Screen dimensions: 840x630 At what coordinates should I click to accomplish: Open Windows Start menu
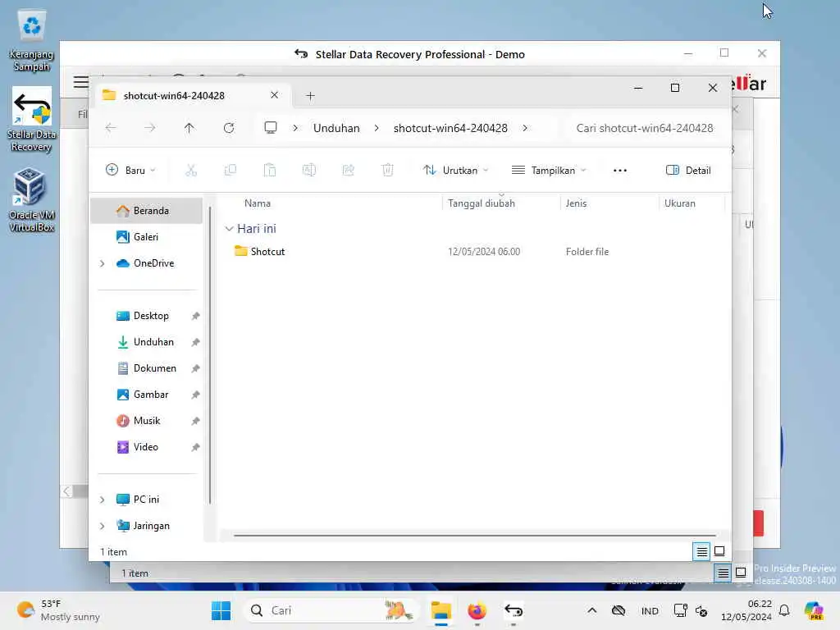coord(221,610)
